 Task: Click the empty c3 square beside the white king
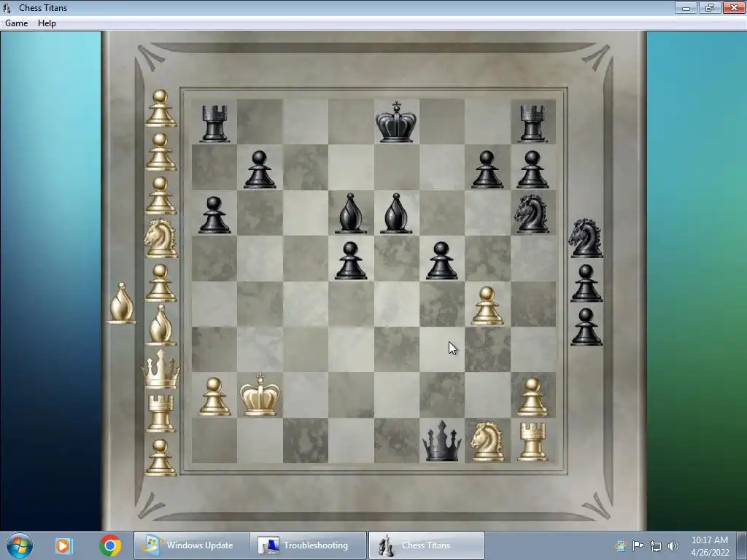click(306, 349)
